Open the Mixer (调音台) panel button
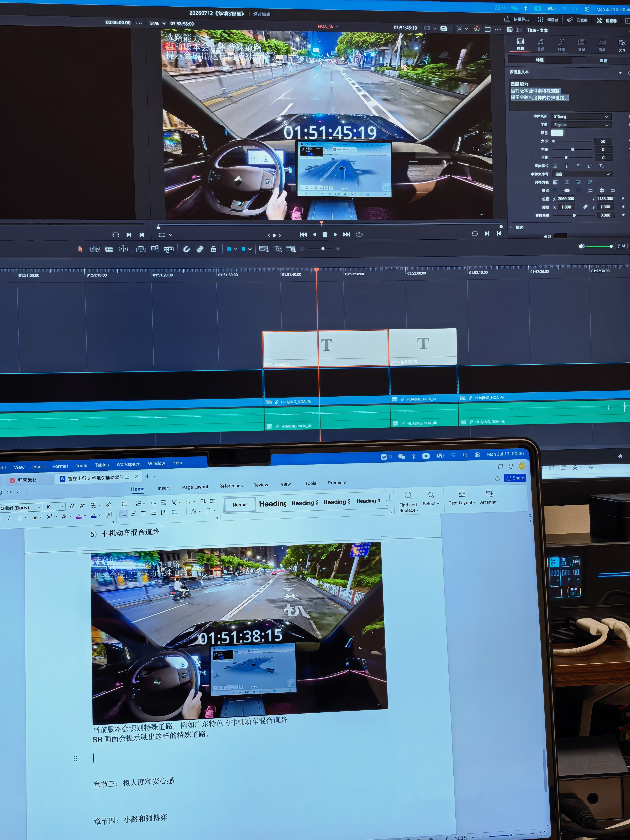Screen dimensions: 630x840 [548, 20]
